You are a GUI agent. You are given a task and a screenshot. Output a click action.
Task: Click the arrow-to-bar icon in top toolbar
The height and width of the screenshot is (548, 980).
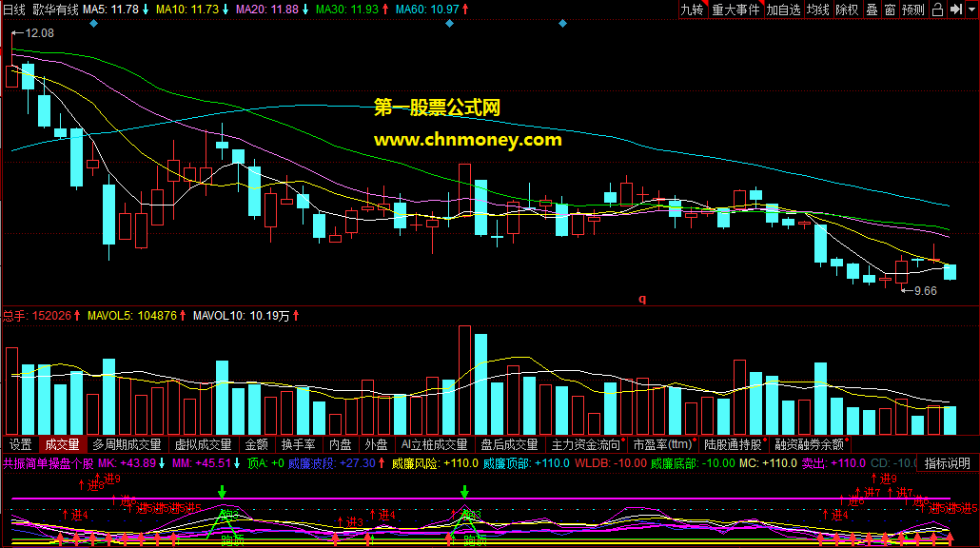(956, 10)
